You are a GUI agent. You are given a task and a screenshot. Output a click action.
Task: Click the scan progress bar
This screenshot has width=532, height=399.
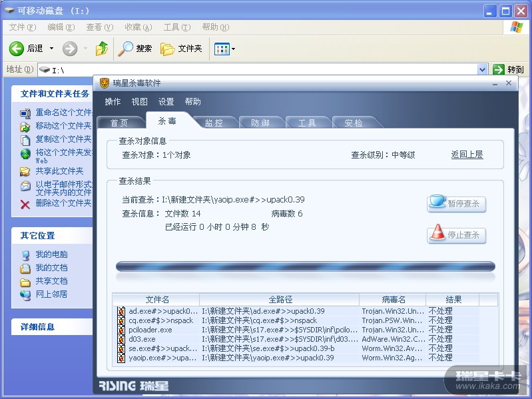(x=306, y=266)
